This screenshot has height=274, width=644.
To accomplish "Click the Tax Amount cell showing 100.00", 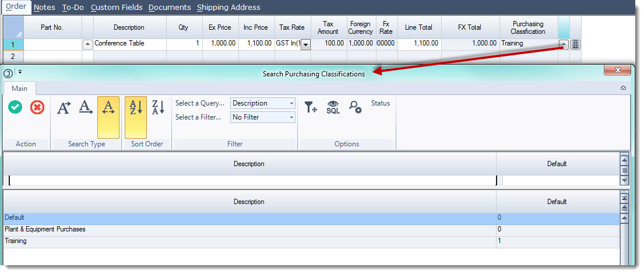I will coord(329,44).
